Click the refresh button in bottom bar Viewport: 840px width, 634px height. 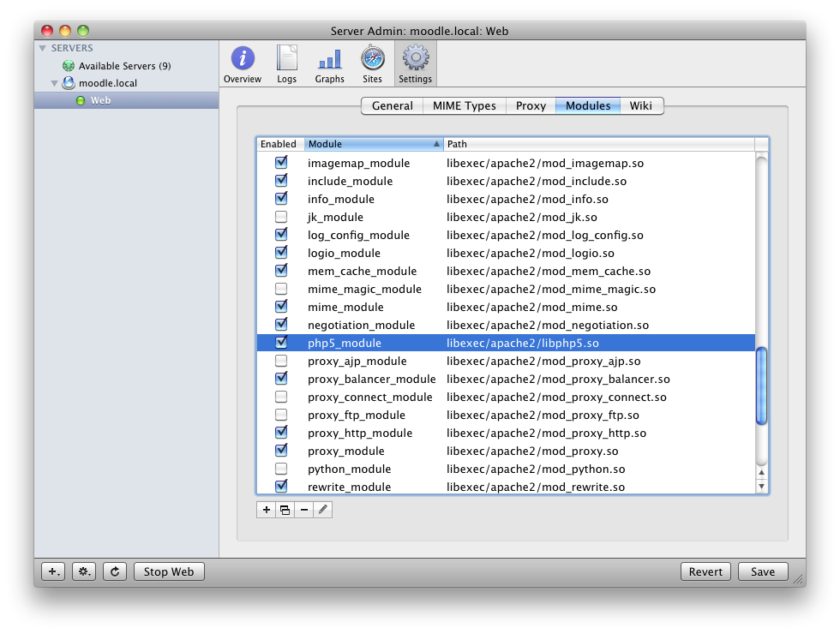[115, 571]
